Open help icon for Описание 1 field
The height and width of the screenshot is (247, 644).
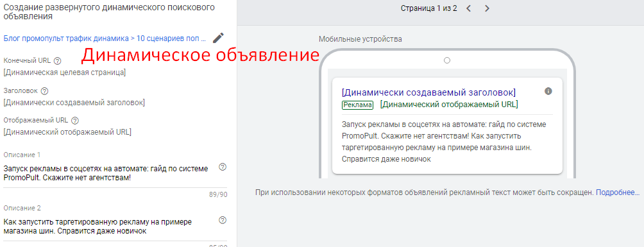pos(223,167)
